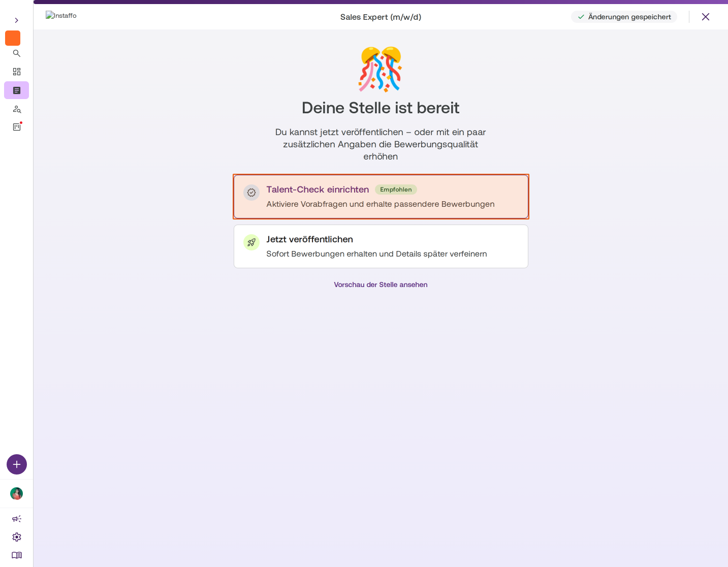The height and width of the screenshot is (567, 728).
Task: Click the Empfohlen tag
Action: click(396, 190)
